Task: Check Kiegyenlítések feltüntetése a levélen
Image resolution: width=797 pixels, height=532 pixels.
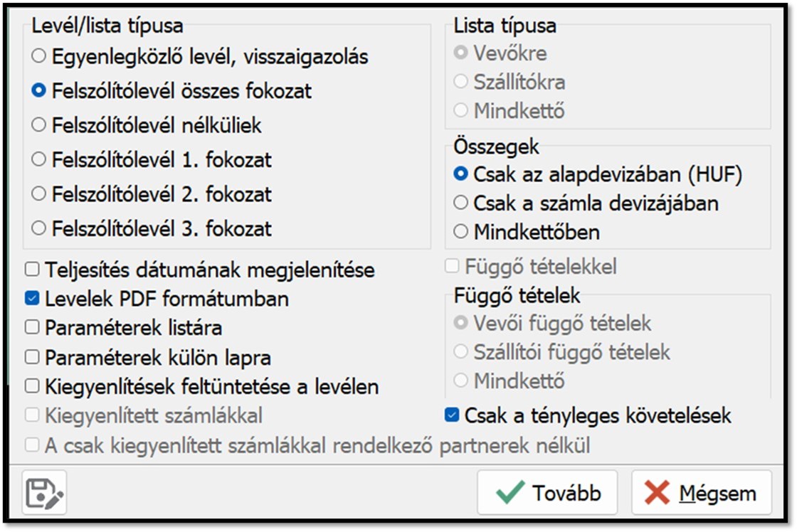Action: point(32,386)
